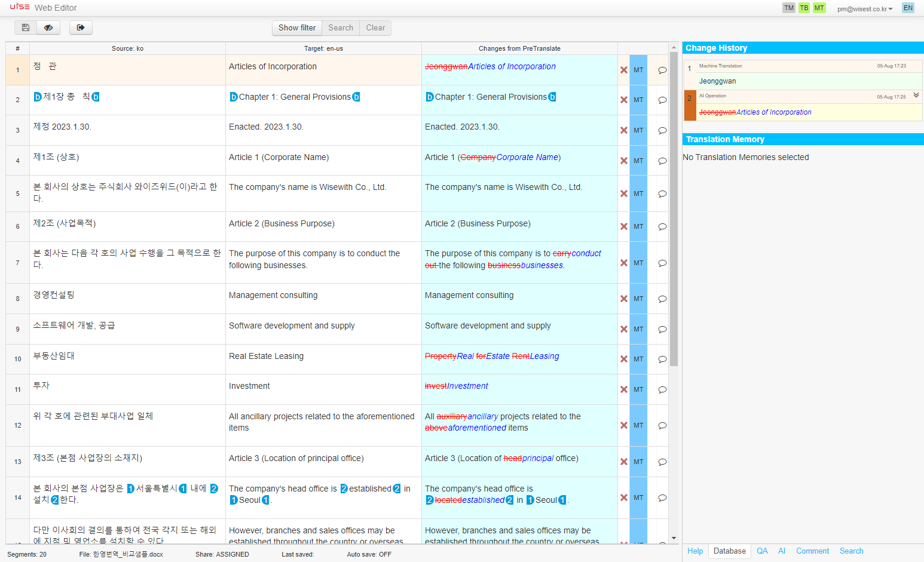Switch to the QA tab

tap(762, 551)
